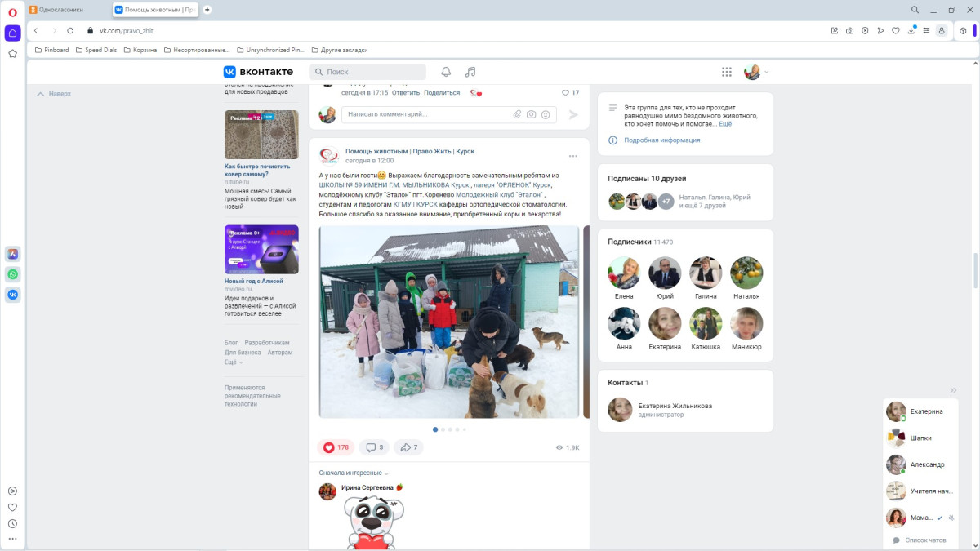980x551 pixels.
Task: Open the VK profile avatar dropdown
Action: [756, 72]
